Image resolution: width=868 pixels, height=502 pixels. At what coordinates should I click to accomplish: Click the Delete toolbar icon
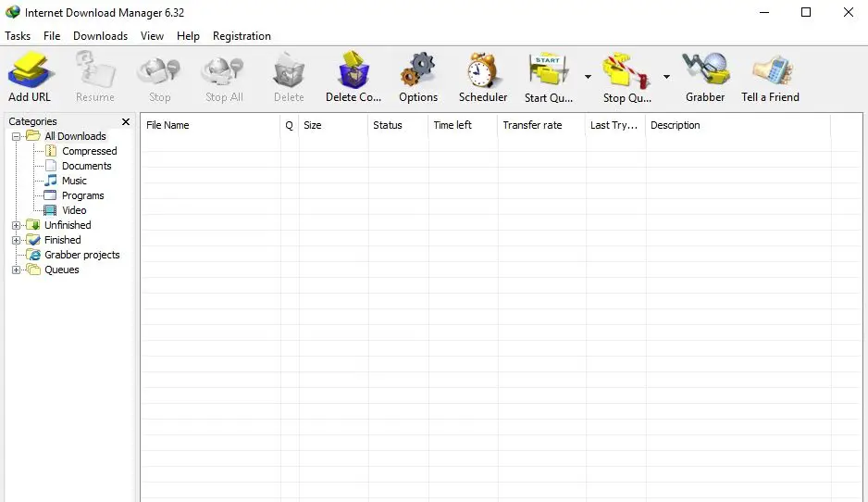coord(289,70)
